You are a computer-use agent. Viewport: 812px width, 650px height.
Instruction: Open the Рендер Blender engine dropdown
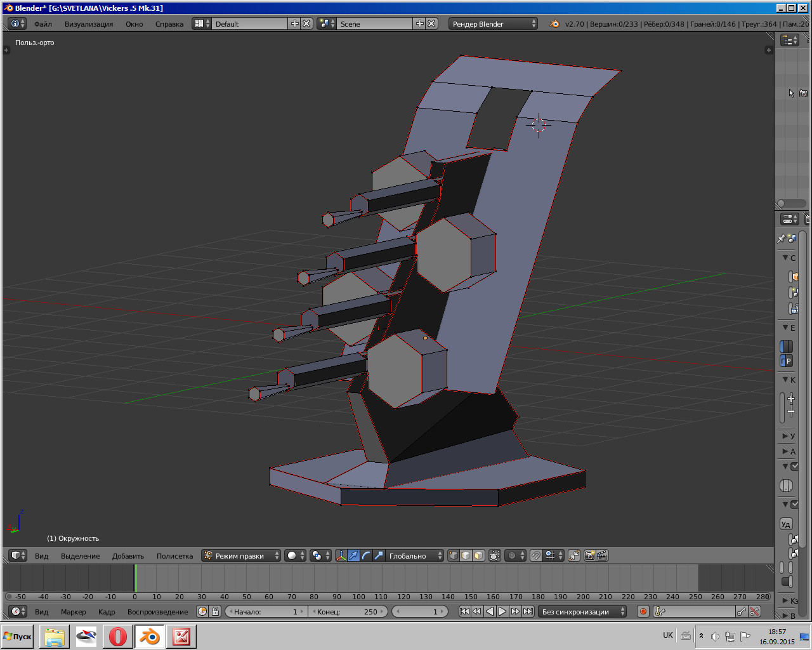coord(494,23)
